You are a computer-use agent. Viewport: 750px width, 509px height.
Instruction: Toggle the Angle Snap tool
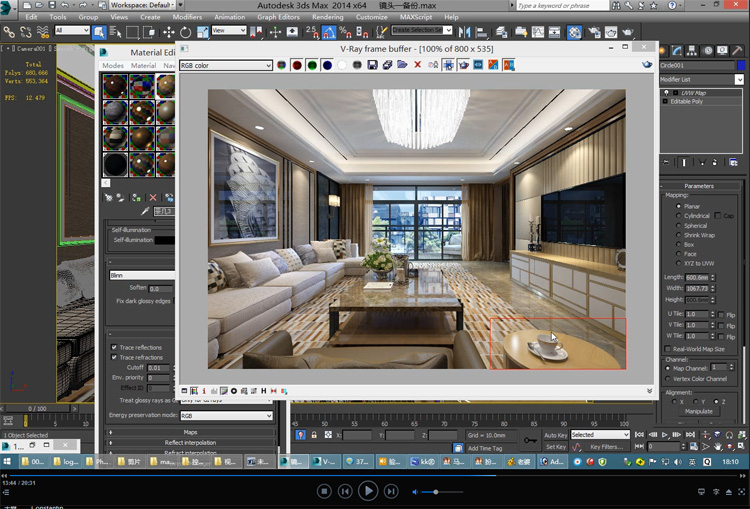[329, 32]
